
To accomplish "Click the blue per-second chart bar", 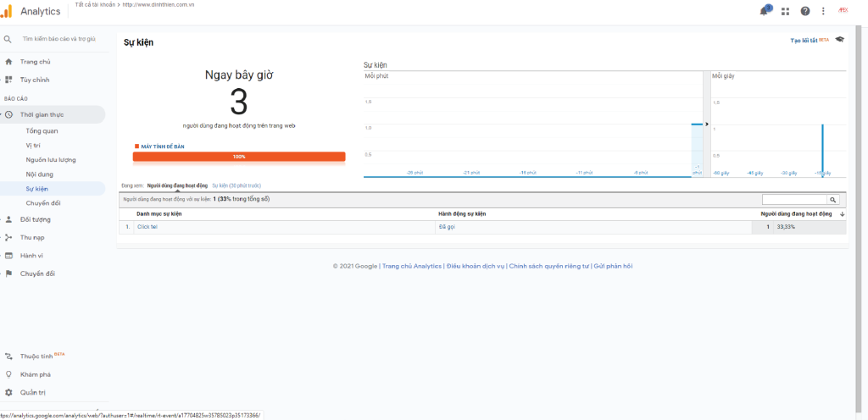I will click(822, 151).
